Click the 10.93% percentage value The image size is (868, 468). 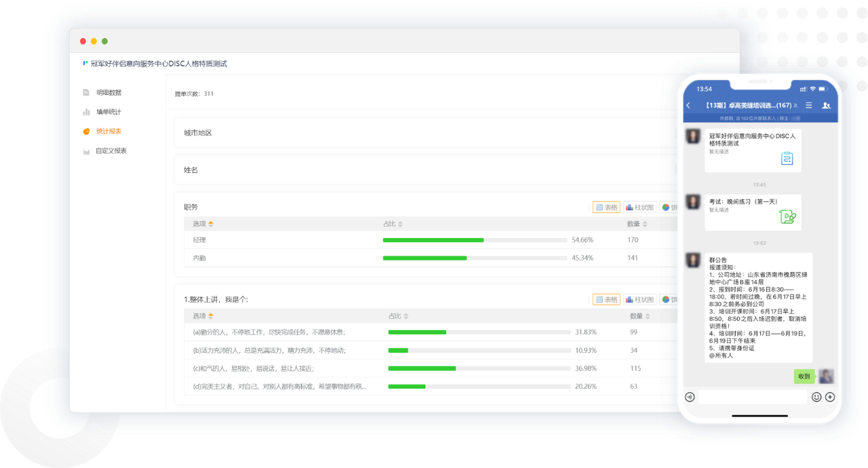[x=586, y=350]
